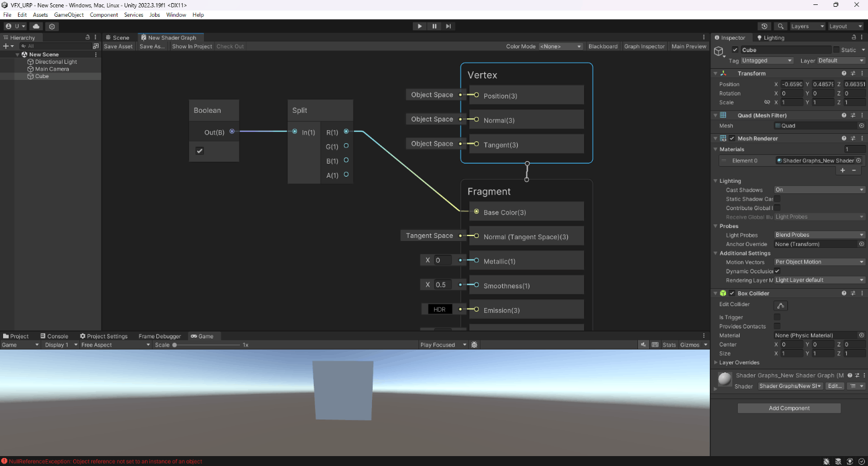Switch to the Console tab
This screenshot has height=466, width=868.
tap(53, 336)
